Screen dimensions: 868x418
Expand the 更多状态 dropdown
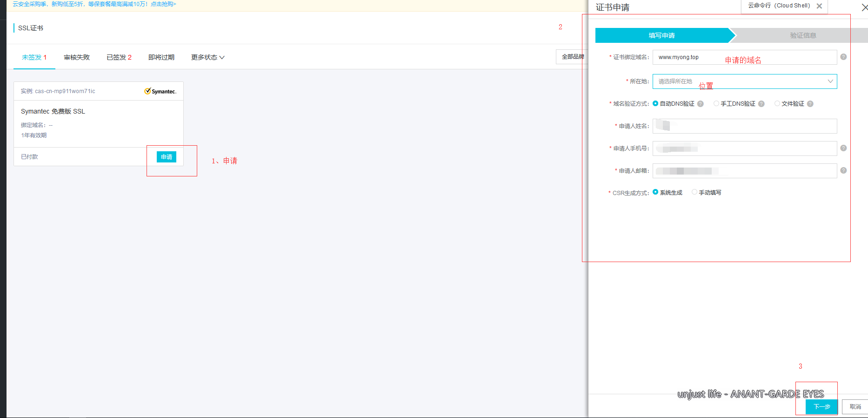click(207, 57)
